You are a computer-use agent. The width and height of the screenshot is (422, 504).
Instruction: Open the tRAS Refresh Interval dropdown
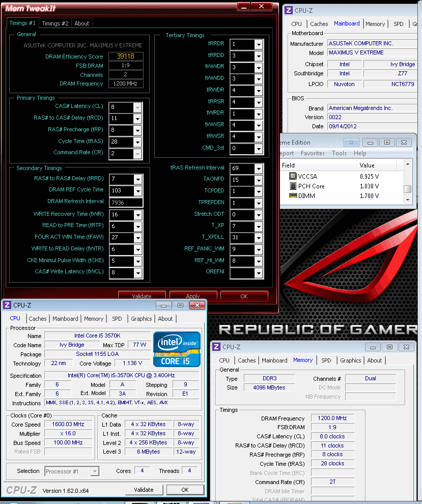coord(259,169)
